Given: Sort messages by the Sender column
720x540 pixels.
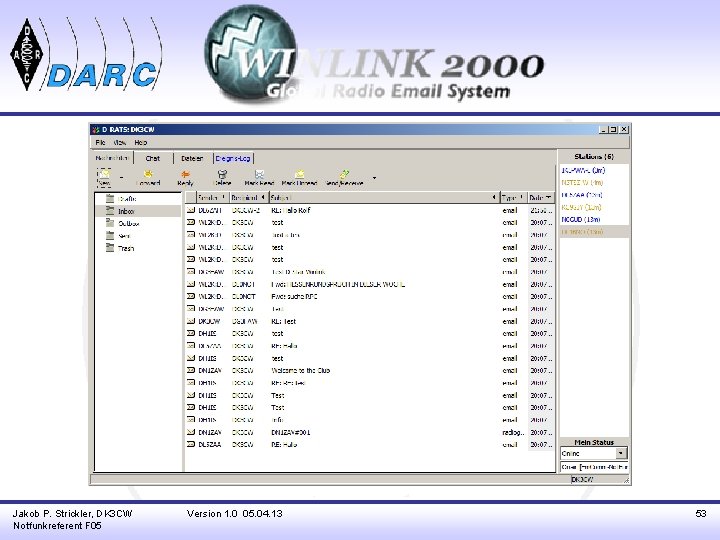Looking at the screenshot, I should point(212,197).
